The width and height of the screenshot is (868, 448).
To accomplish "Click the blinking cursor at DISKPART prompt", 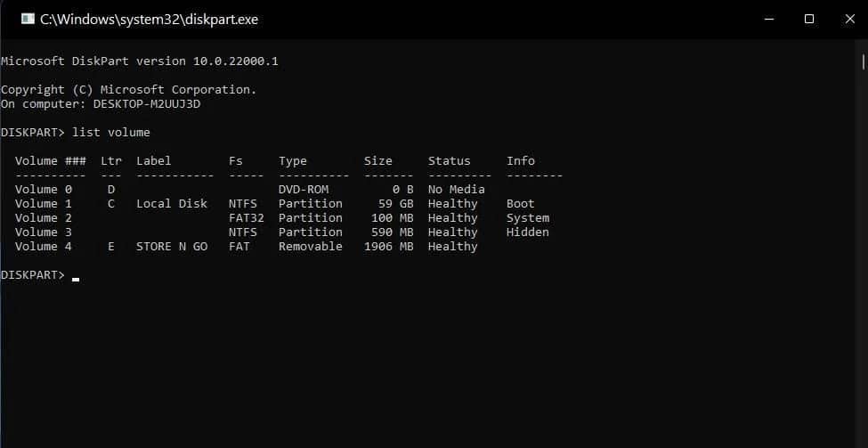I will click(x=76, y=278).
